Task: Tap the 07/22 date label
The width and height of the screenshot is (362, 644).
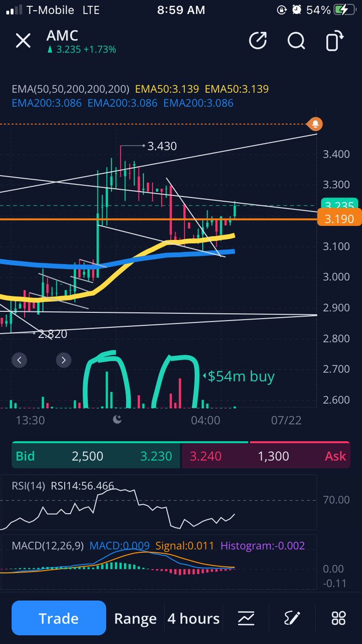Action: click(286, 420)
